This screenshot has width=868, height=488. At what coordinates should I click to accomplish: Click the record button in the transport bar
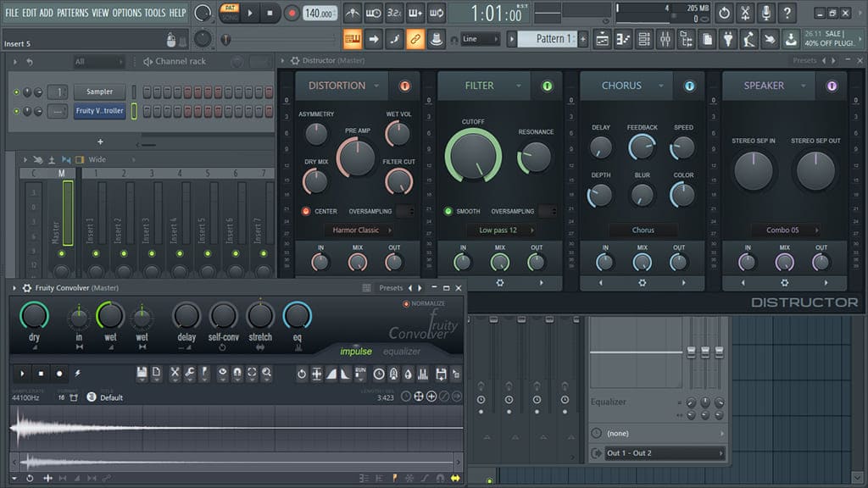tap(292, 13)
